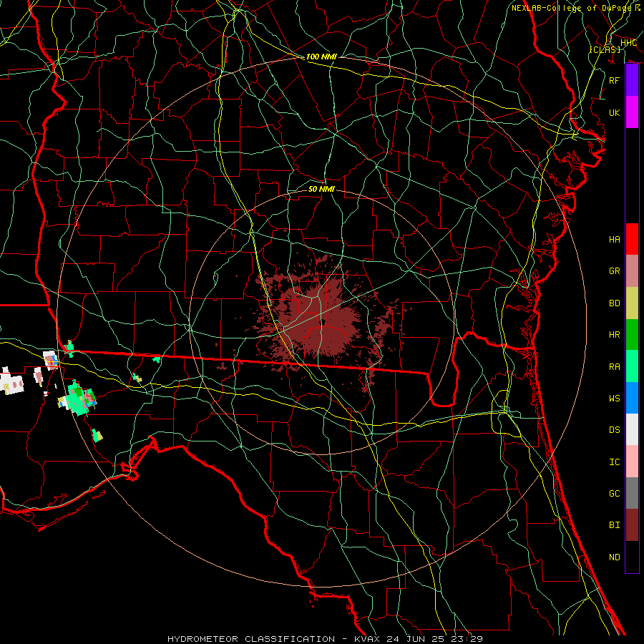Select the yellow BD legend swatch
This screenshot has height=644, width=644.
[x=632, y=303]
